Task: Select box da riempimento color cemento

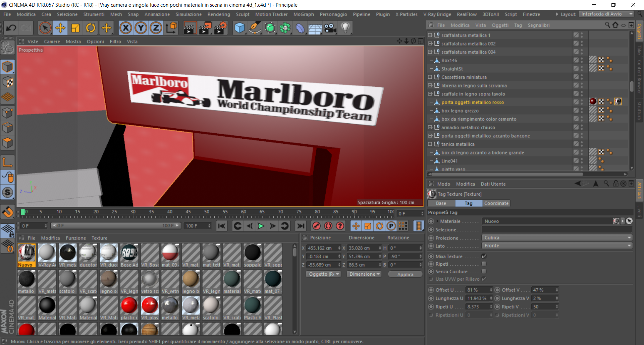Action: [x=479, y=119]
